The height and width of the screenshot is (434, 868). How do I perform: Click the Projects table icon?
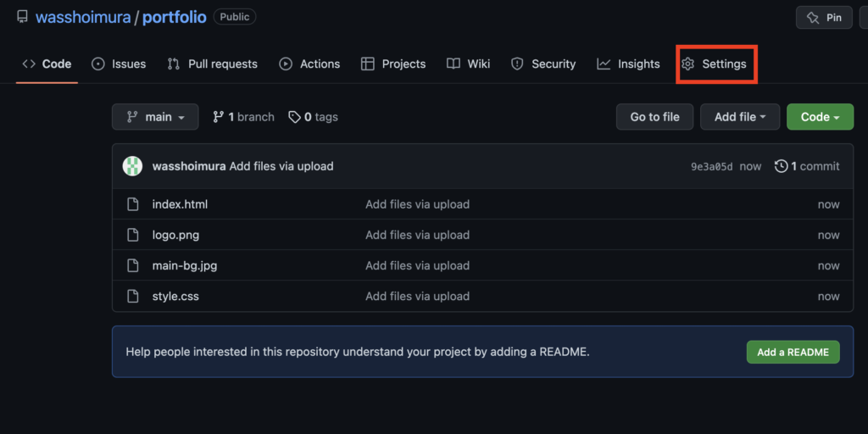pyautogui.click(x=368, y=64)
